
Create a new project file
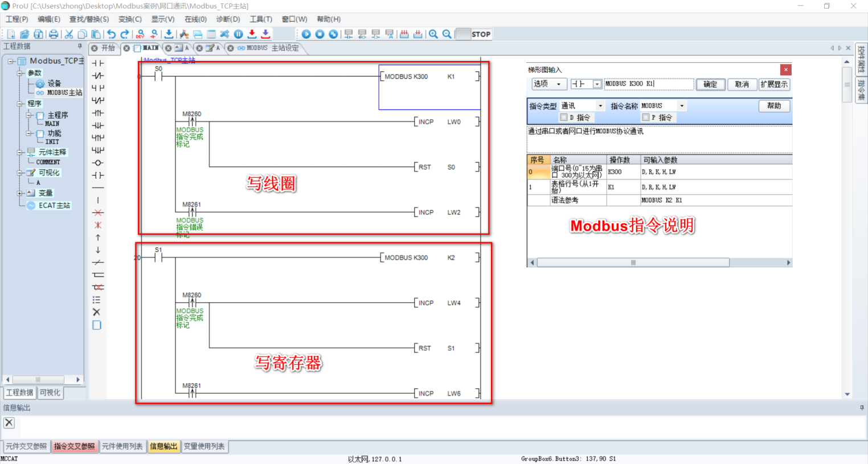click(11, 34)
